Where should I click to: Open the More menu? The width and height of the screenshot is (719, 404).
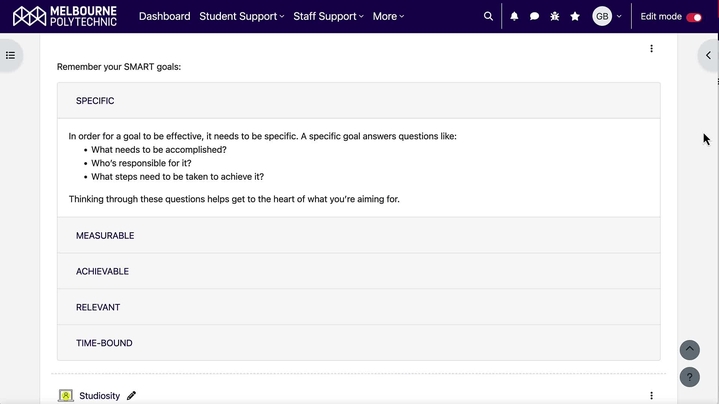tap(388, 17)
